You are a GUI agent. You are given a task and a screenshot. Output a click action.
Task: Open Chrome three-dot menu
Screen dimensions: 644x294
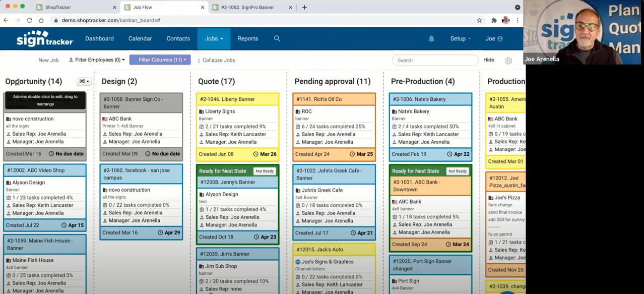518,20
